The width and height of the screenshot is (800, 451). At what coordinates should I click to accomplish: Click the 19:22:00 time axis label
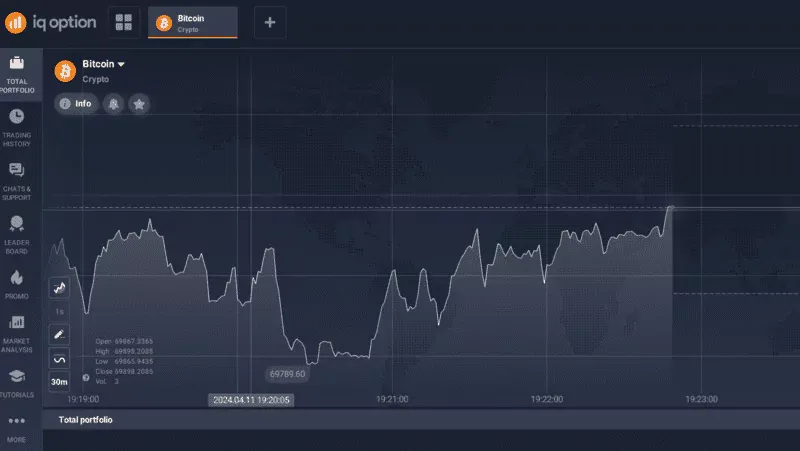pos(547,399)
